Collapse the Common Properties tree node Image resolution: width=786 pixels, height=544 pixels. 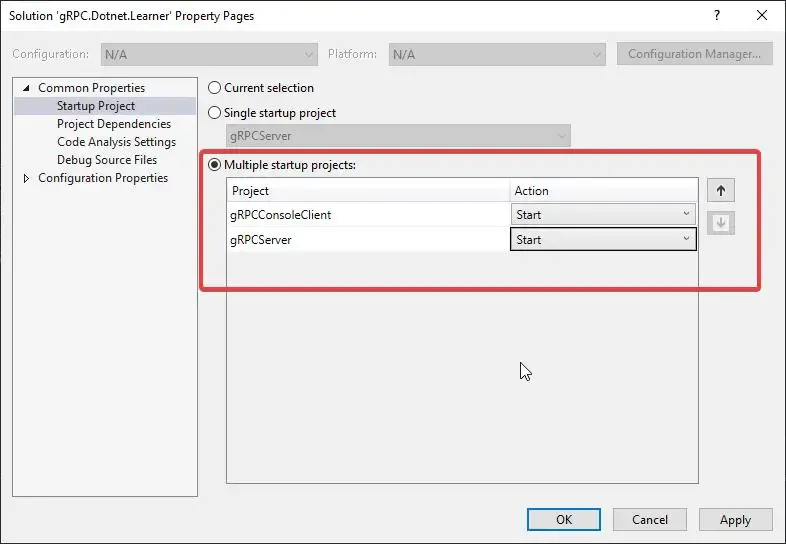26,88
